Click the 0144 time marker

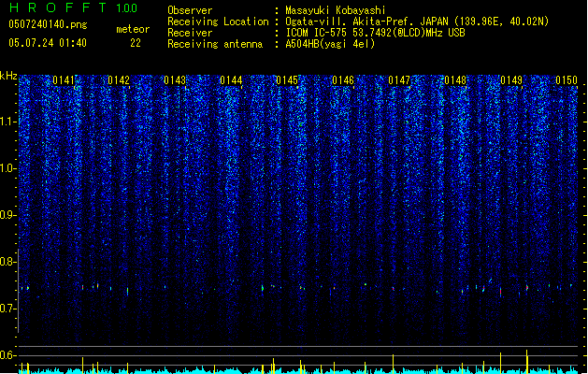pos(231,80)
